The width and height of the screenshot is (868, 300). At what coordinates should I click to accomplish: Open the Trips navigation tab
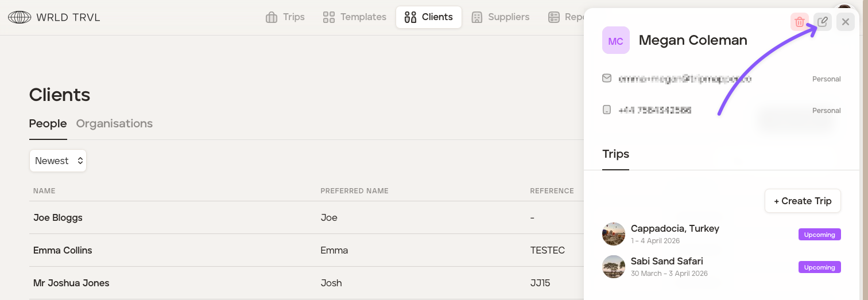click(x=285, y=17)
